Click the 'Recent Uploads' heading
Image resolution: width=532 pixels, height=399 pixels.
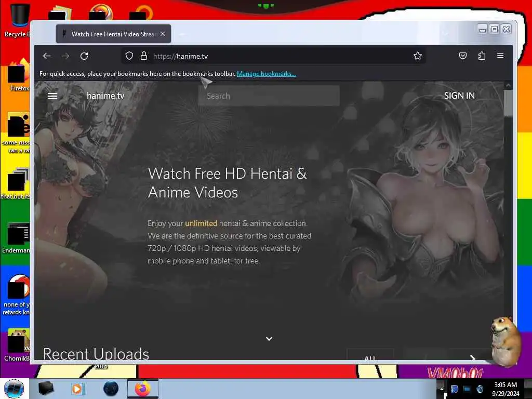[x=96, y=353]
